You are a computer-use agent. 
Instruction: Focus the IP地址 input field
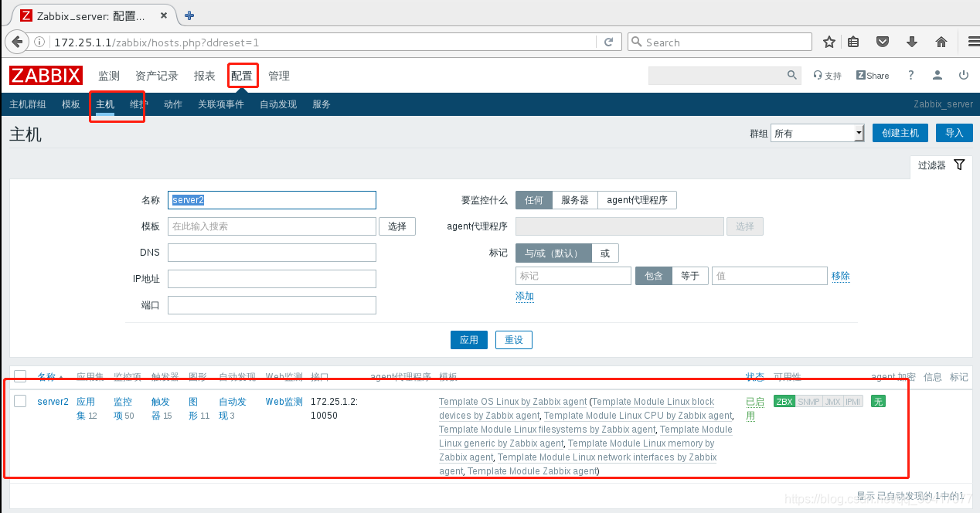(x=272, y=279)
